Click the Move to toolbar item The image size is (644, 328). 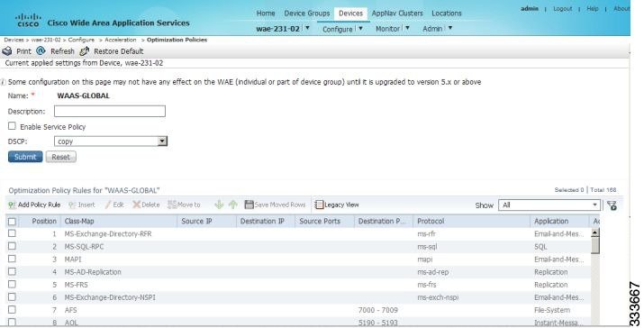(x=184, y=205)
